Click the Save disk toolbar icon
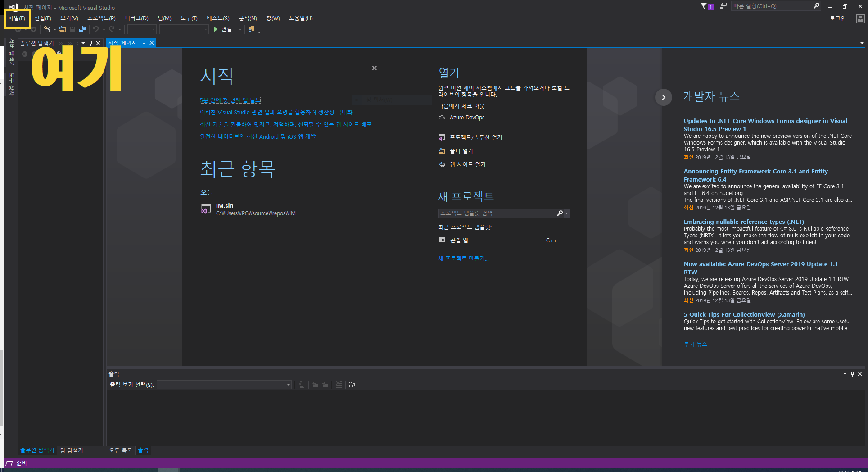This screenshot has height=472, width=868. pos(72,29)
